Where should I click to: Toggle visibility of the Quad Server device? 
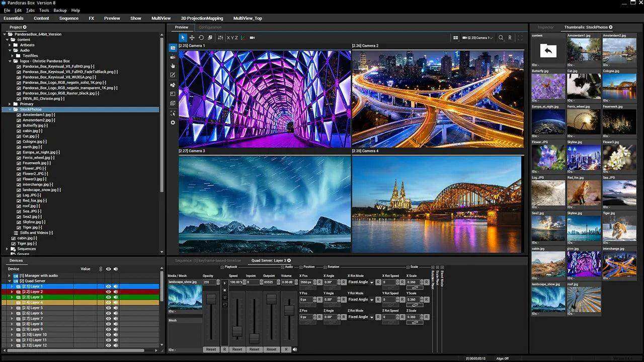coord(109,281)
